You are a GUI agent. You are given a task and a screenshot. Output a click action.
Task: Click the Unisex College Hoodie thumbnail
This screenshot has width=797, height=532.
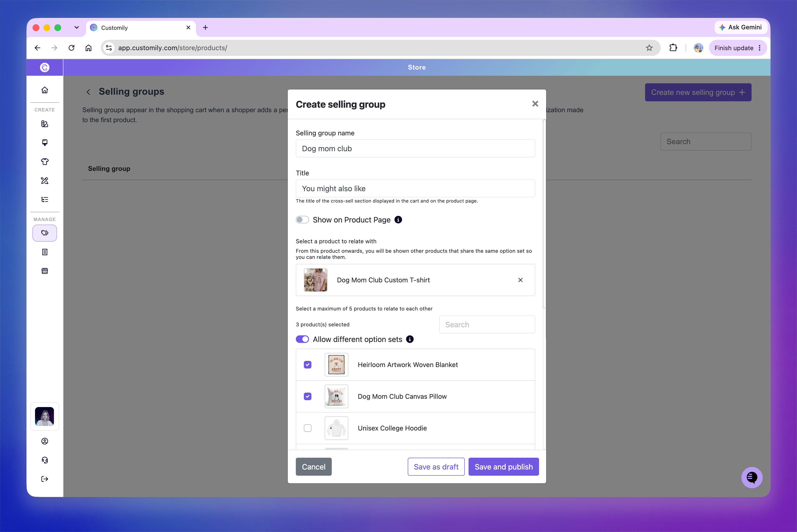click(x=336, y=428)
